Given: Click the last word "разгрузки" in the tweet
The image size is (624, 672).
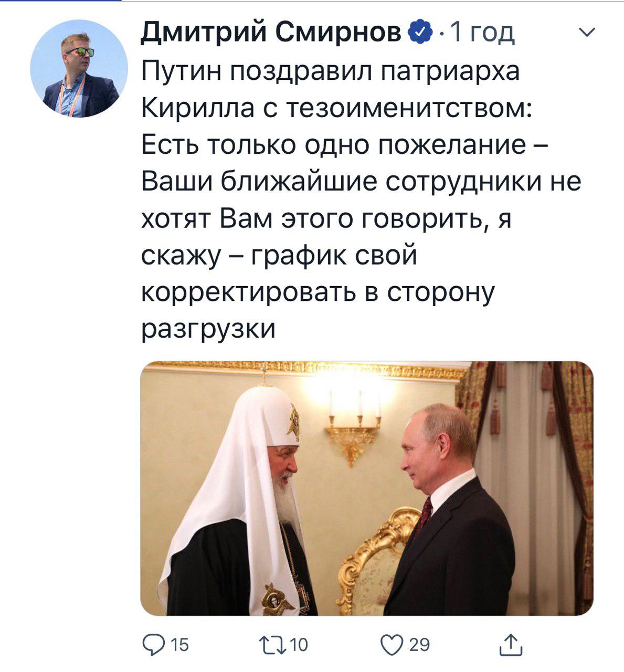Looking at the screenshot, I should pyautogui.click(x=209, y=330).
